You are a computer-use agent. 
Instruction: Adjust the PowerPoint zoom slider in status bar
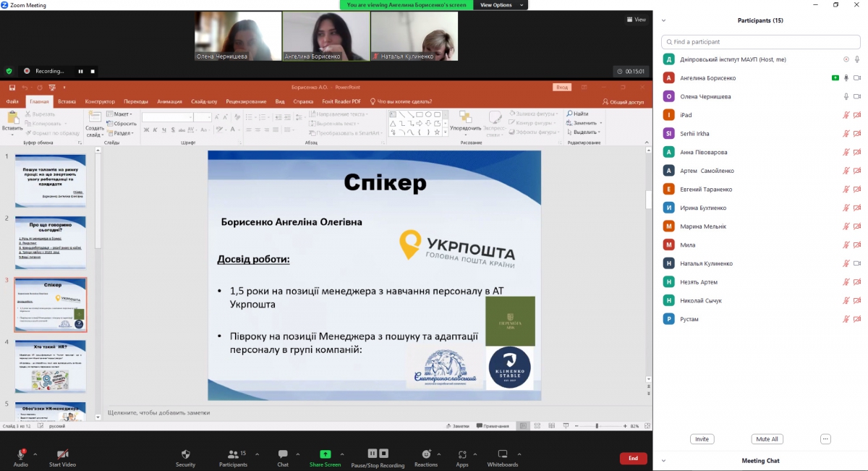point(597,426)
